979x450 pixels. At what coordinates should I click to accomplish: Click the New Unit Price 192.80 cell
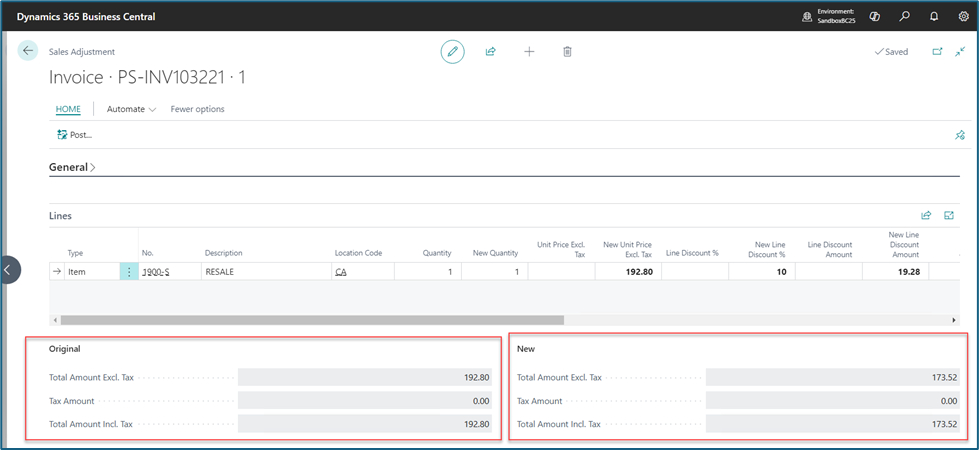[628, 272]
